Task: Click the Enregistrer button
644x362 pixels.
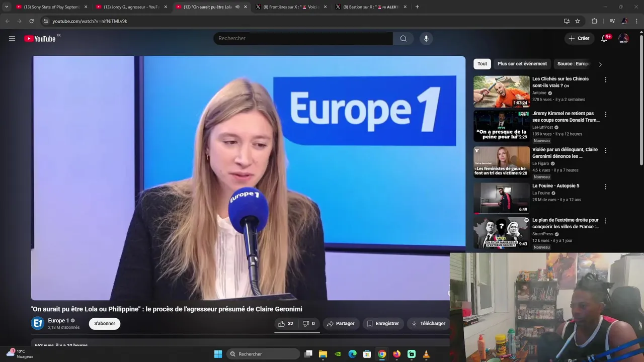Action: coord(383,324)
